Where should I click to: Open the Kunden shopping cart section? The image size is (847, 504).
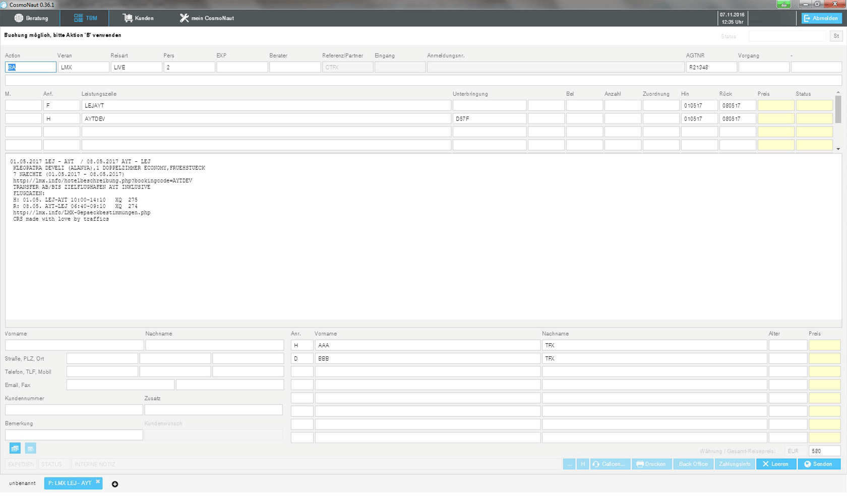pos(138,18)
